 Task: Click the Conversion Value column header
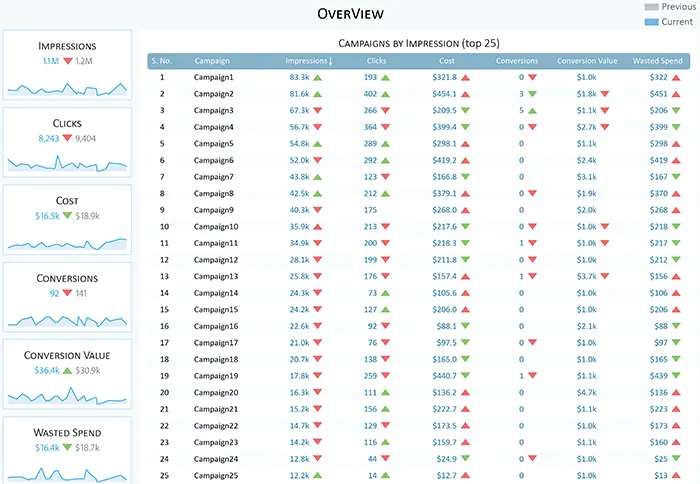[587, 61]
